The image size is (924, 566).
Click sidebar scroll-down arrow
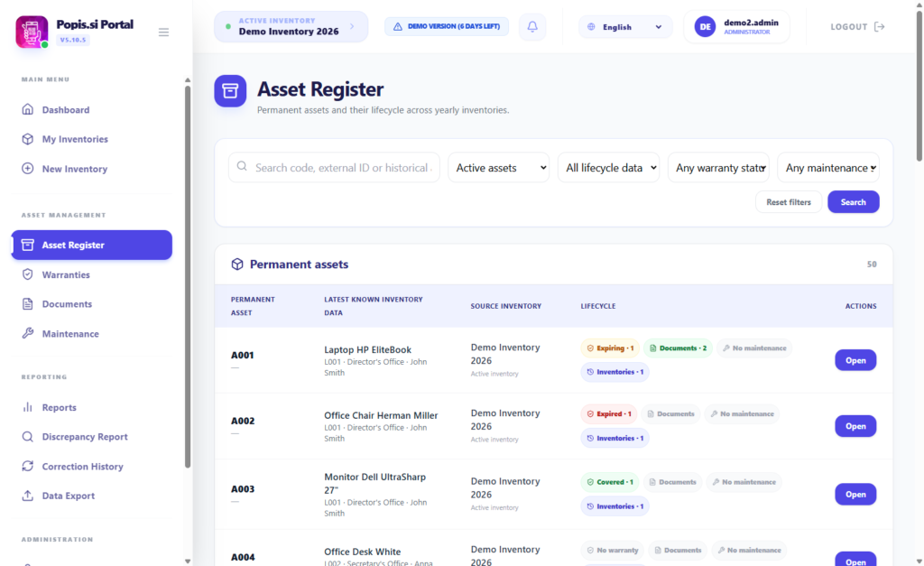(188, 561)
